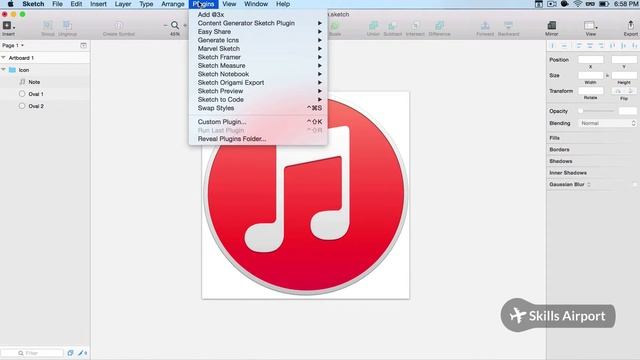Select the Note layer row
This screenshot has width=640, height=360.
tap(45, 82)
